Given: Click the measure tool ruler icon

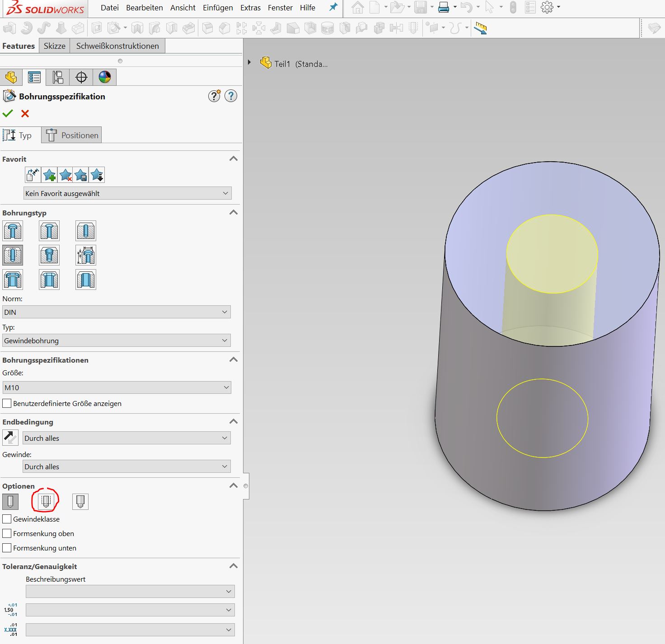Looking at the screenshot, I should [480, 28].
